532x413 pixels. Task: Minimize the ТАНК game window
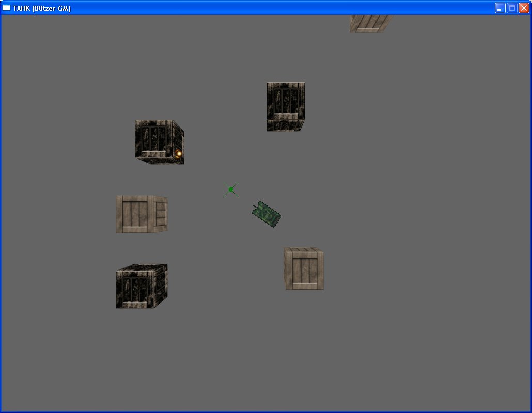click(x=500, y=8)
